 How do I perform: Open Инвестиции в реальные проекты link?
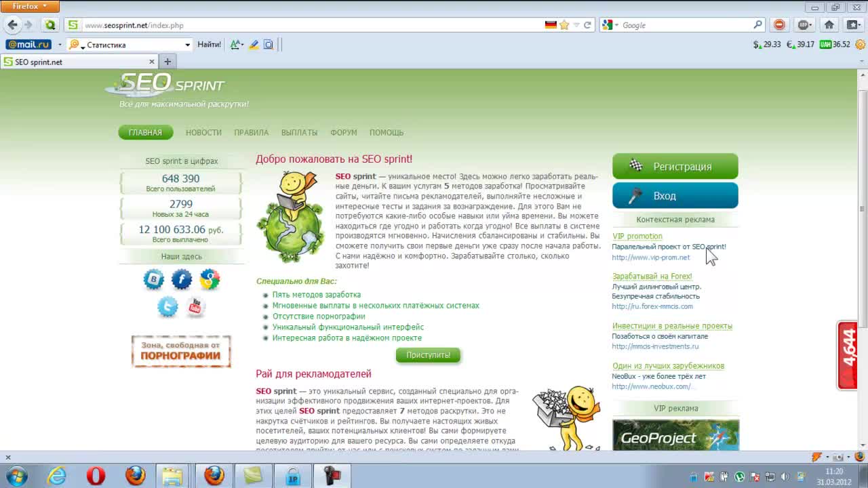[672, 326]
